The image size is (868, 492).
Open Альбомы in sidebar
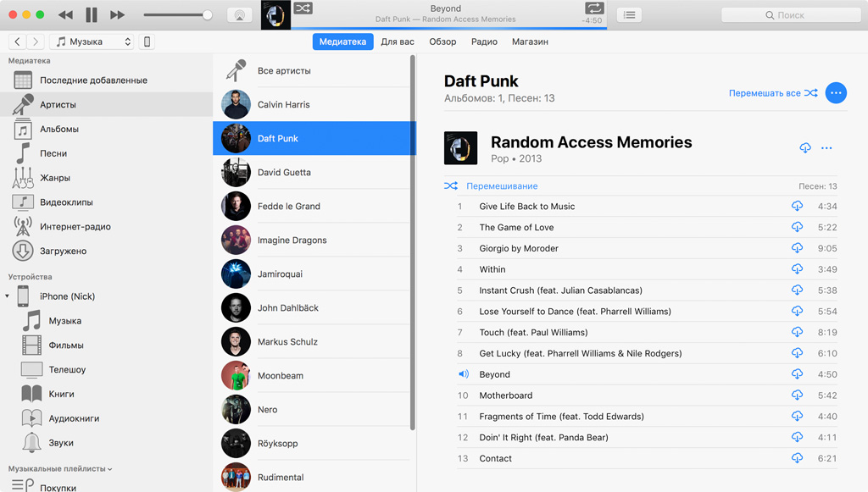(106, 129)
